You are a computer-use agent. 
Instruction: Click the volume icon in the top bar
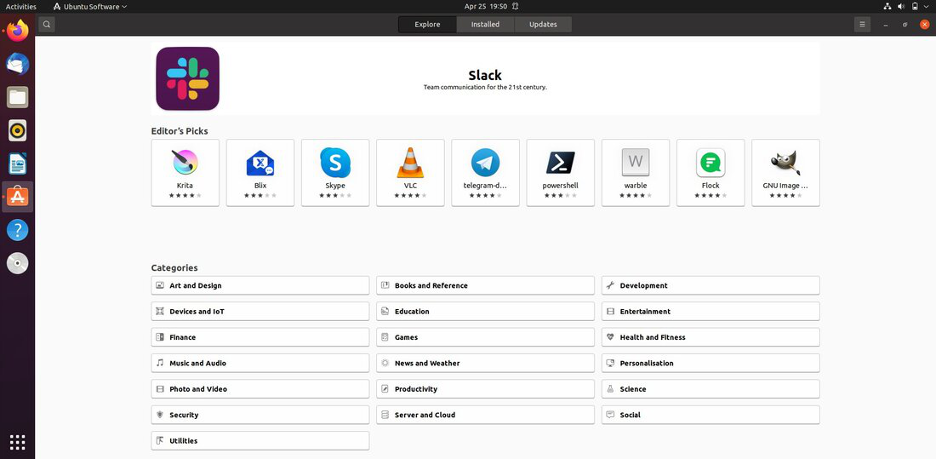coord(901,7)
